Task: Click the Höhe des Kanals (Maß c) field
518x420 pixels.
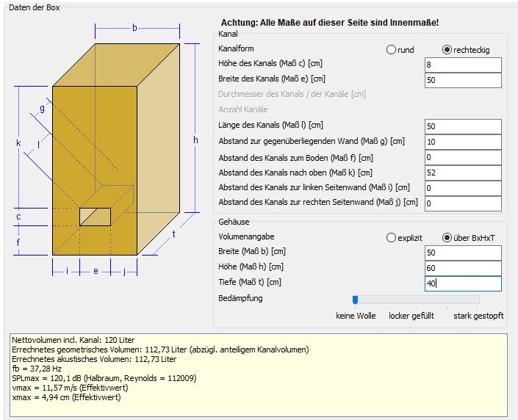Action: point(463,65)
